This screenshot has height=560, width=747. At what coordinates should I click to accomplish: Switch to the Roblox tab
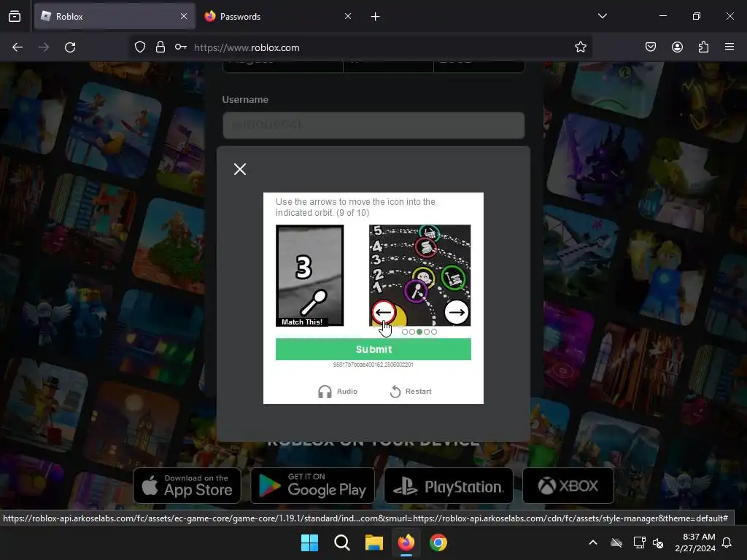[115, 16]
